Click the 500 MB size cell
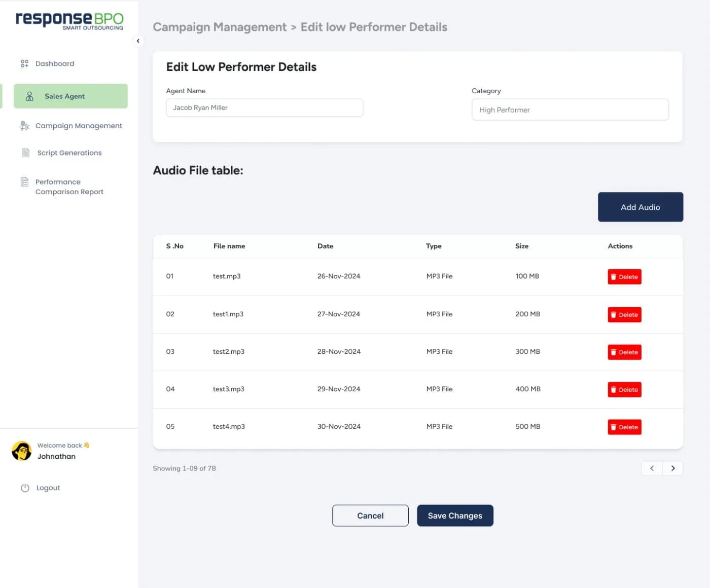 528,426
